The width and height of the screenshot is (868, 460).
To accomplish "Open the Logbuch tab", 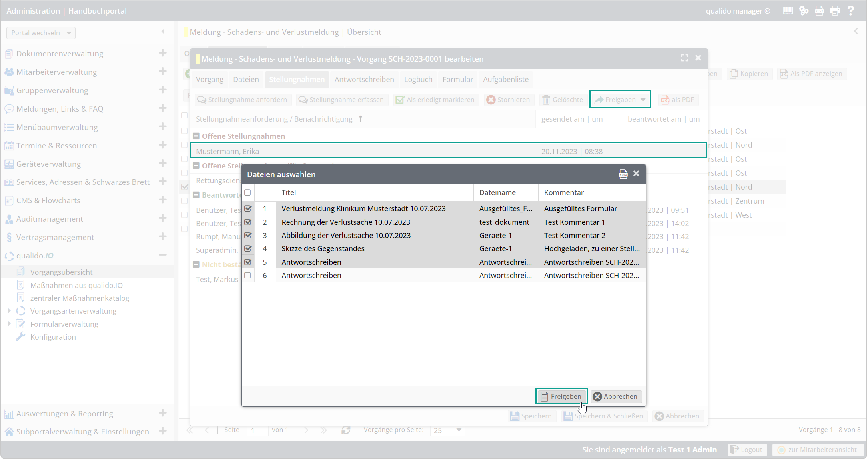I will pos(418,79).
